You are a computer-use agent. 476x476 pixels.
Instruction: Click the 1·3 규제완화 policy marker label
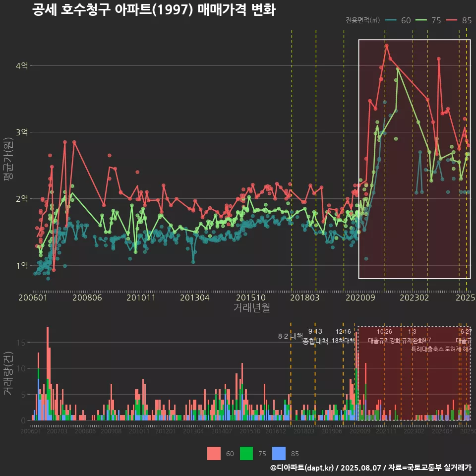click(412, 336)
